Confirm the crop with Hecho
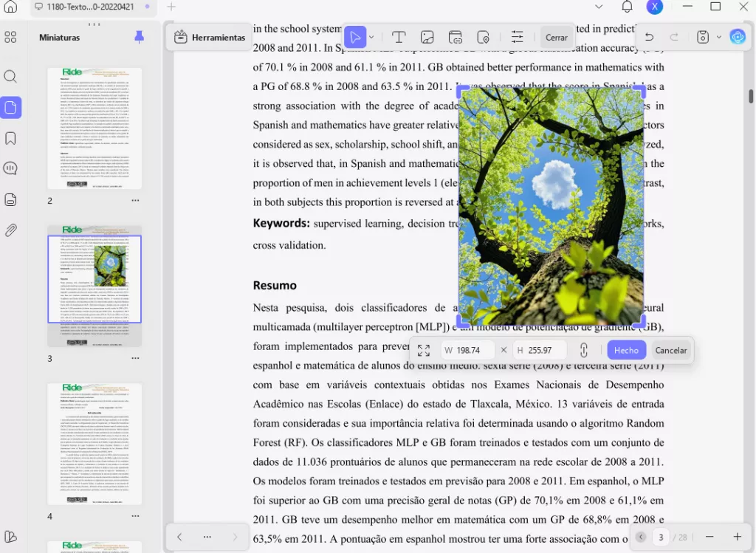This screenshot has width=756, height=553. pyautogui.click(x=626, y=351)
